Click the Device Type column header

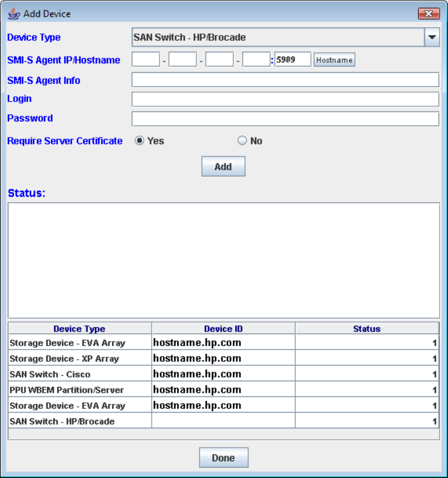[x=80, y=328]
